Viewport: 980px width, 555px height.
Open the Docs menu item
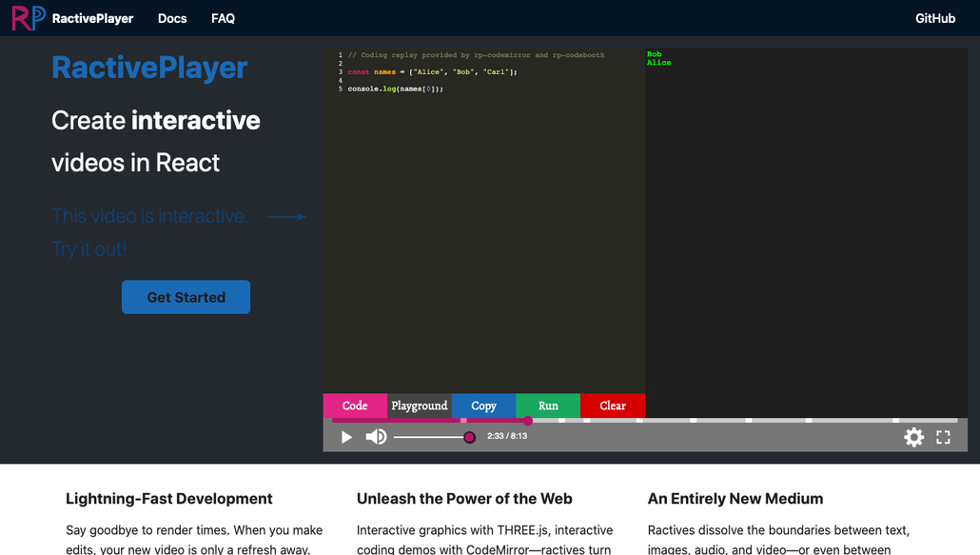(172, 18)
